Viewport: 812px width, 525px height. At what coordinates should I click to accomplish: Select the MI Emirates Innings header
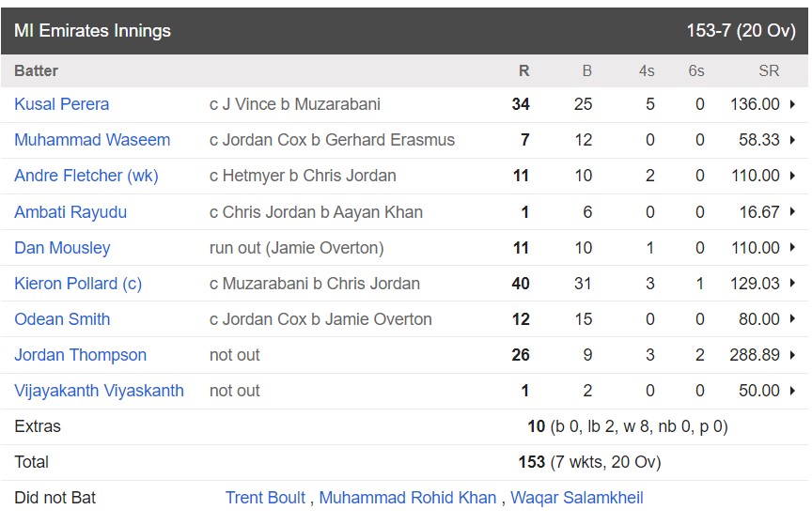pos(404,31)
